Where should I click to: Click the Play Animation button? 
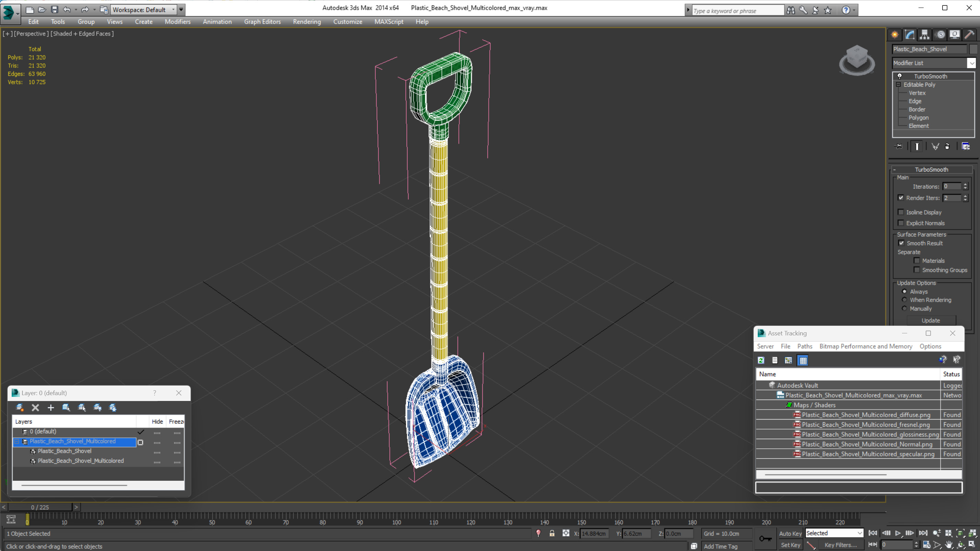click(x=898, y=533)
